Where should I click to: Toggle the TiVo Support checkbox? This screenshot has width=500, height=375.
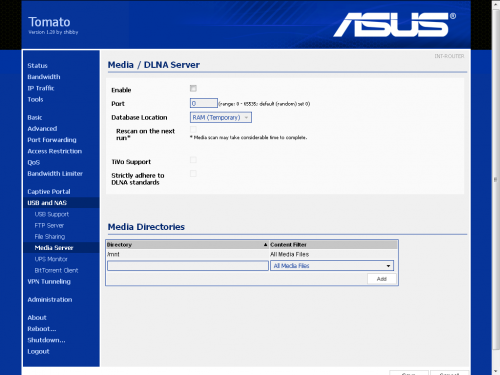coord(193,160)
